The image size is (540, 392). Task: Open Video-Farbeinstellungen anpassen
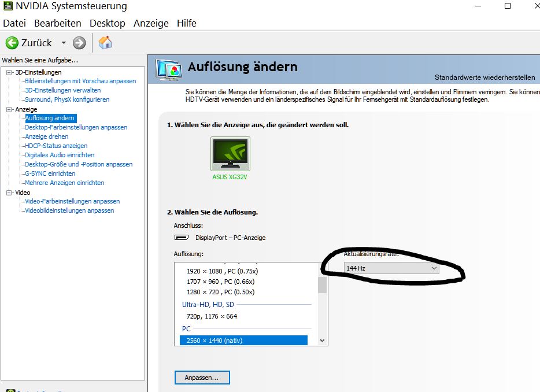click(72, 201)
